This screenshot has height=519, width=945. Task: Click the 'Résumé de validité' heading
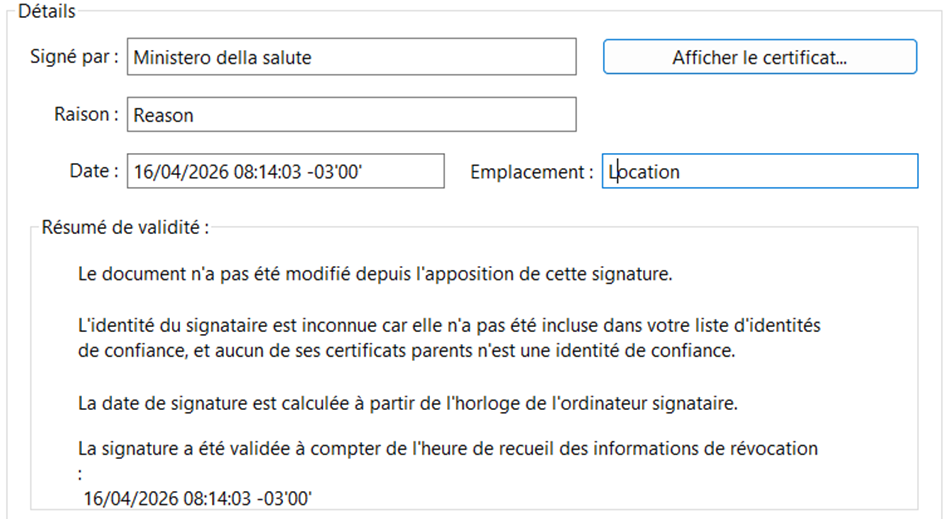[125, 227]
